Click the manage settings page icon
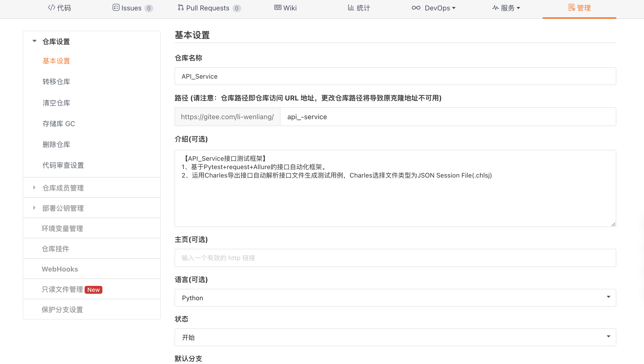 (572, 8)
